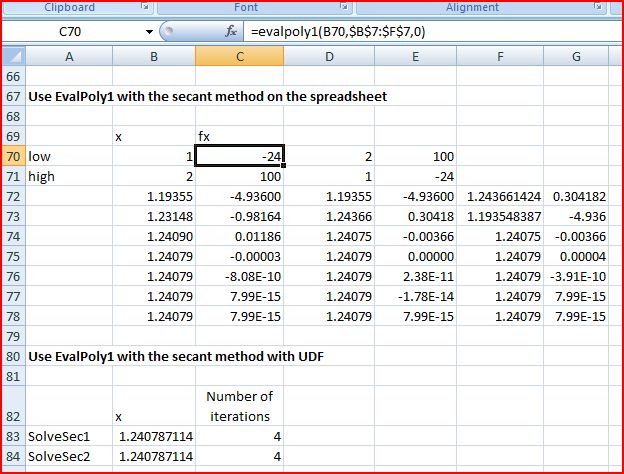The width and height of the screenshot is (624, 474).
Task: Click cell with 'Use EvalPoly1 with the secant method on the spreadsheet'
Action: click(208, 96)
